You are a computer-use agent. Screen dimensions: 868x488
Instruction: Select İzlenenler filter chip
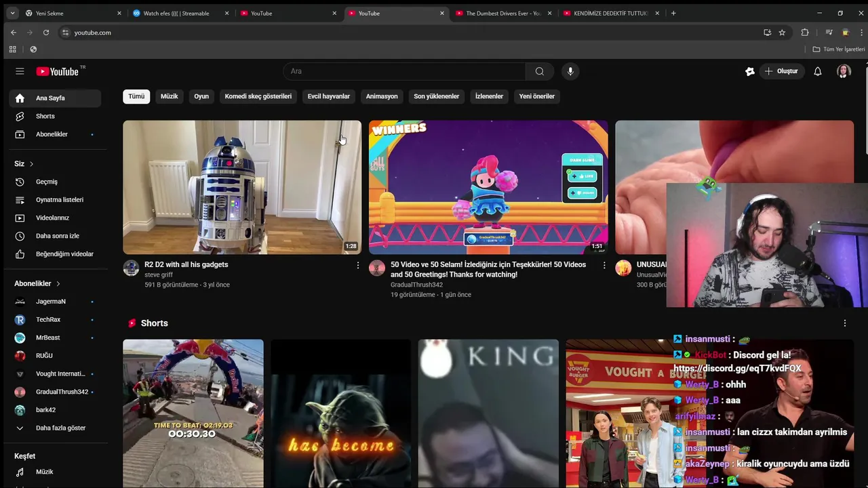(x=489, y=96)
